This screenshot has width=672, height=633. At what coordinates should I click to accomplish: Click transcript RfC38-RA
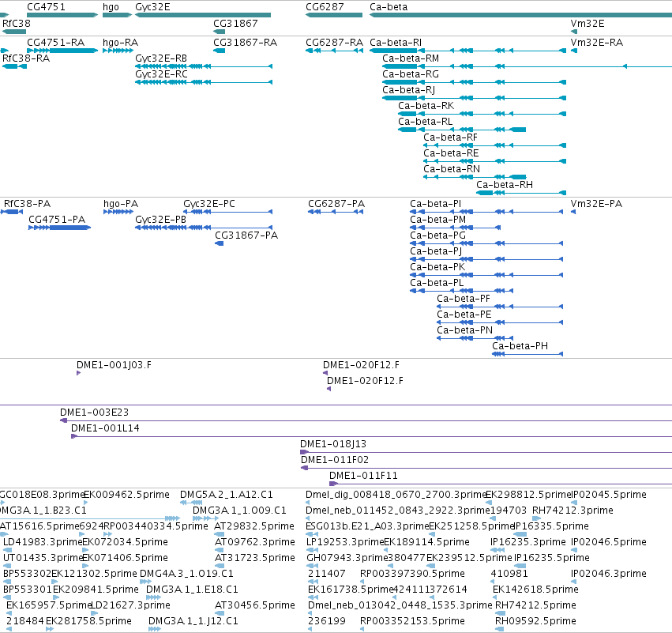26,58
